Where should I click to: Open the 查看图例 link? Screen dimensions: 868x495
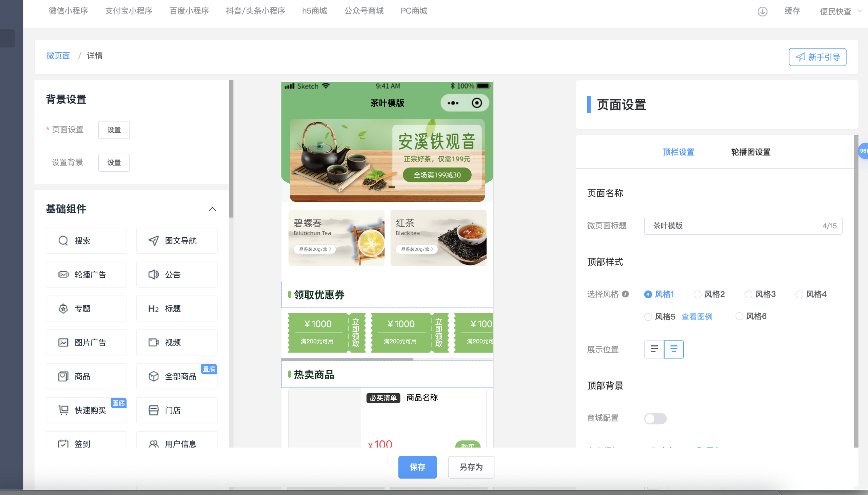(697, 317)
